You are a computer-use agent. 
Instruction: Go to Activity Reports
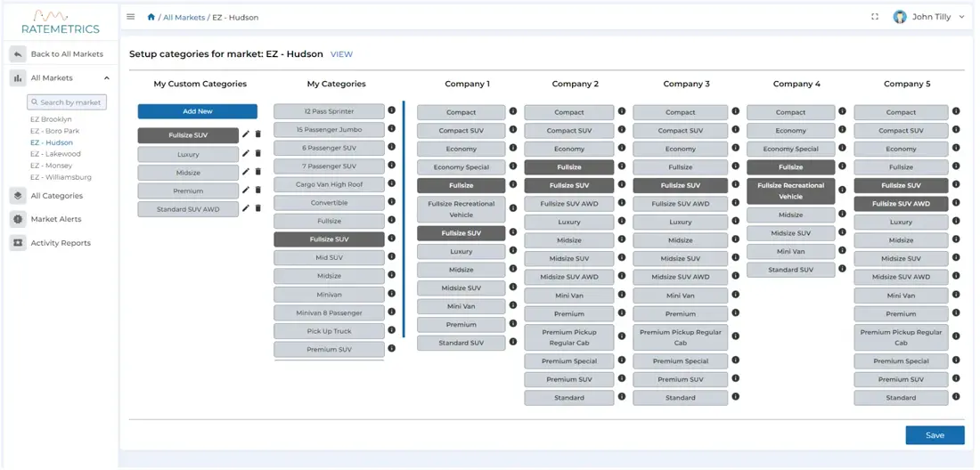point(61,243)
